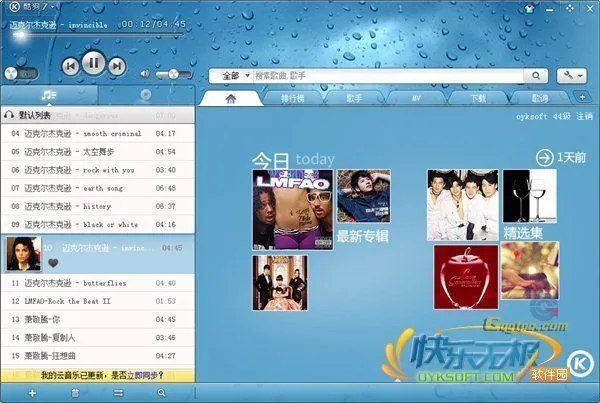Select song 08 history
This screenshot has height=403, width=600.
tap(98, 206)
